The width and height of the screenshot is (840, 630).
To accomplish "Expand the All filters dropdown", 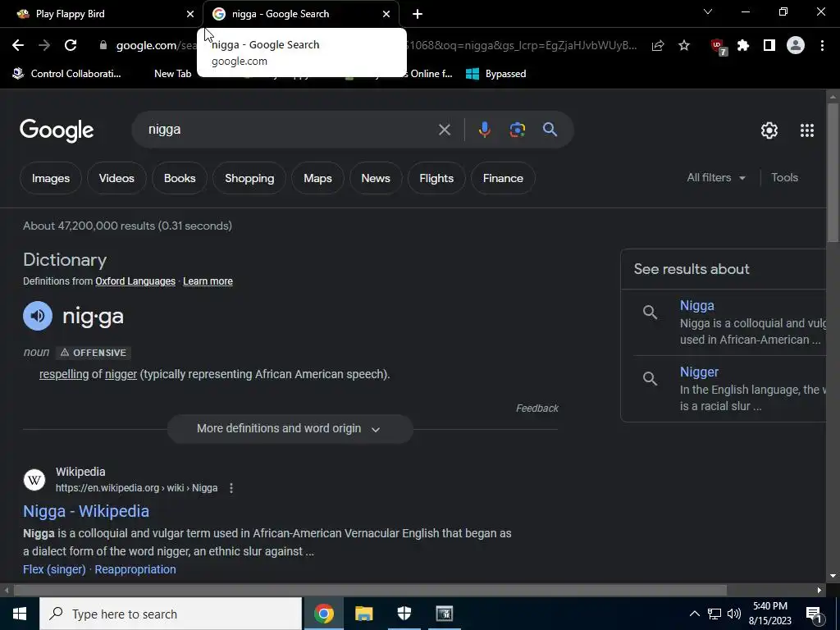I will 715,178.
